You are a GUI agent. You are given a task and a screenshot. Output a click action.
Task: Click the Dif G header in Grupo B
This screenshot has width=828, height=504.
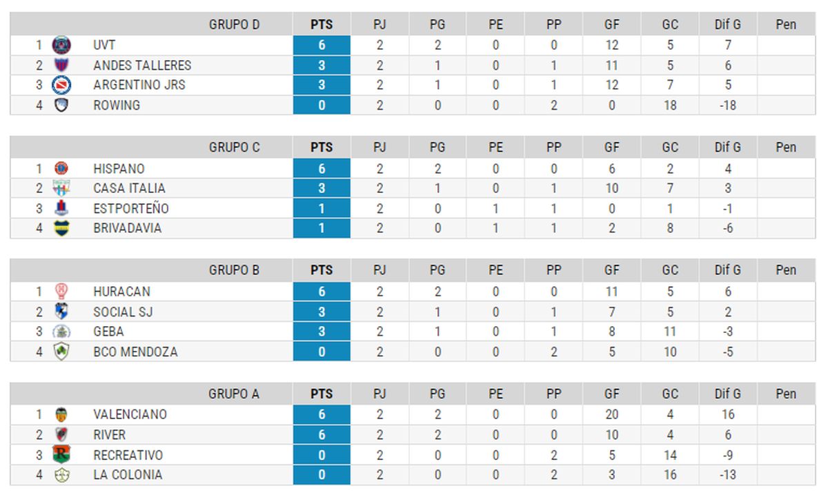pyautogui.click(x=727, y=271)
